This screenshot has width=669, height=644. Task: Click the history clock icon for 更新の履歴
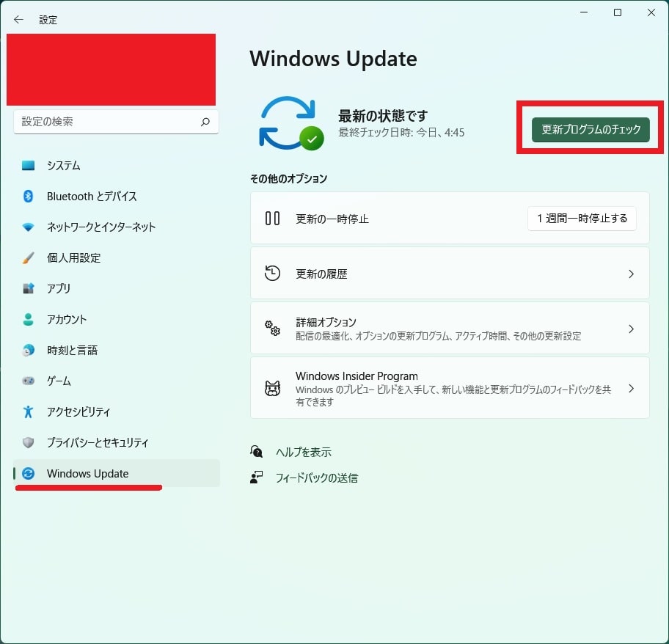[x=272, y=274]
